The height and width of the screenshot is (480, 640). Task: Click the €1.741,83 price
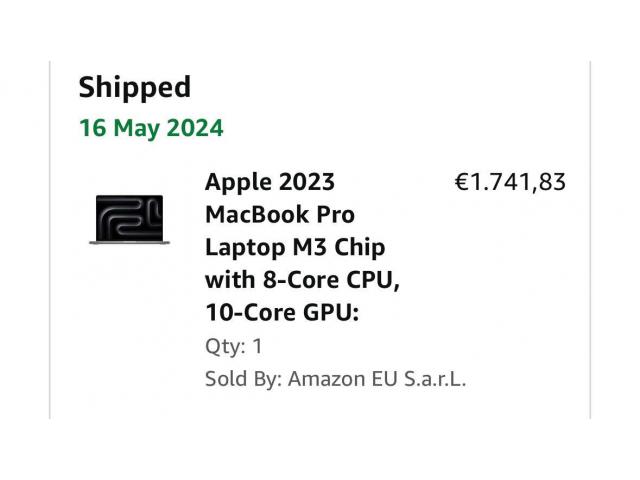(510, 182)
